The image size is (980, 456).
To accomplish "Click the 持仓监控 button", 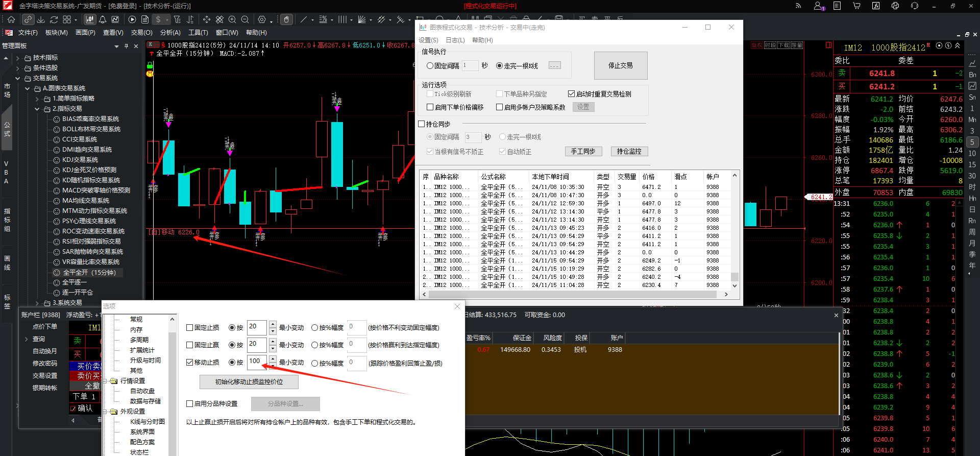I will click(x=629, y=152).
